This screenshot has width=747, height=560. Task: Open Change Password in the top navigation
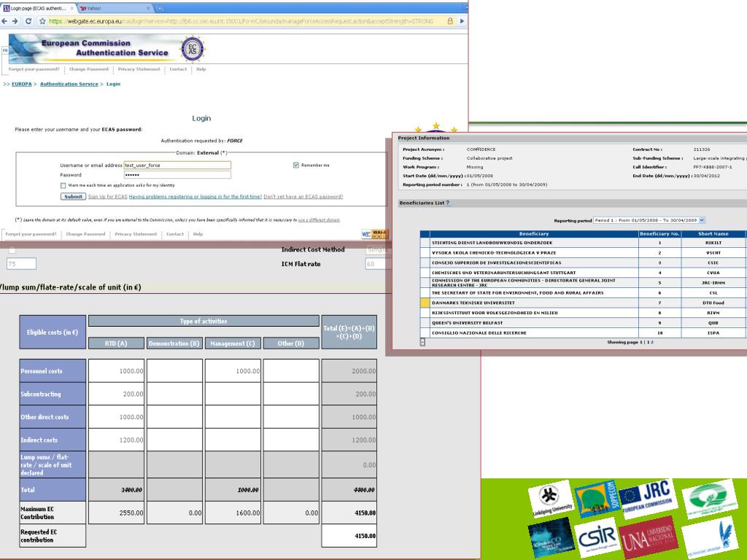pos(88,69)
